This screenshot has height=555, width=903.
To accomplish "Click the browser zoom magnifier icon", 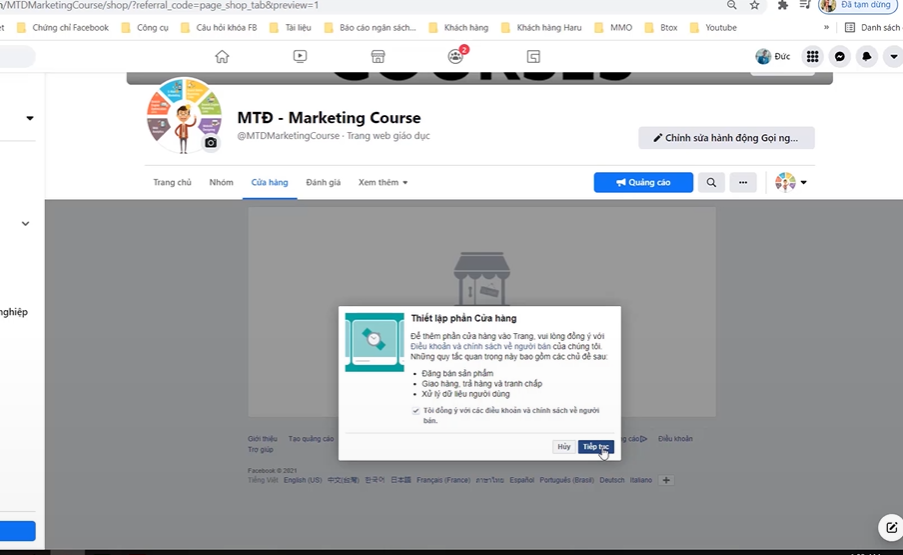I will pos(731,5).
